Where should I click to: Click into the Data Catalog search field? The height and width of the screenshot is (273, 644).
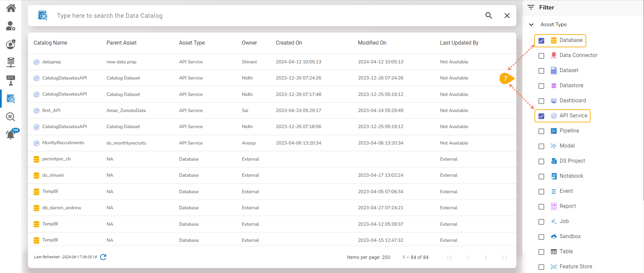[x=265, y=16]
